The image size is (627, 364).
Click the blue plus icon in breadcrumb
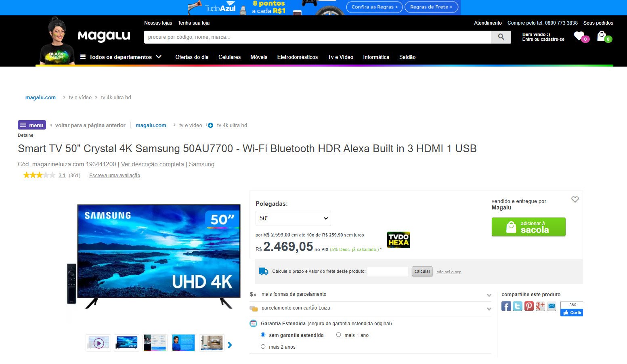point(210,125)
